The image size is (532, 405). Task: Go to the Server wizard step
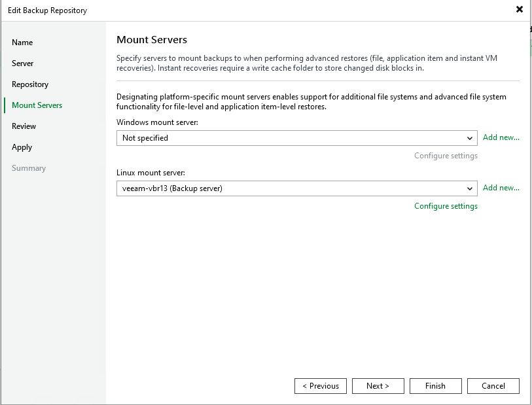[x=23, y=63]
